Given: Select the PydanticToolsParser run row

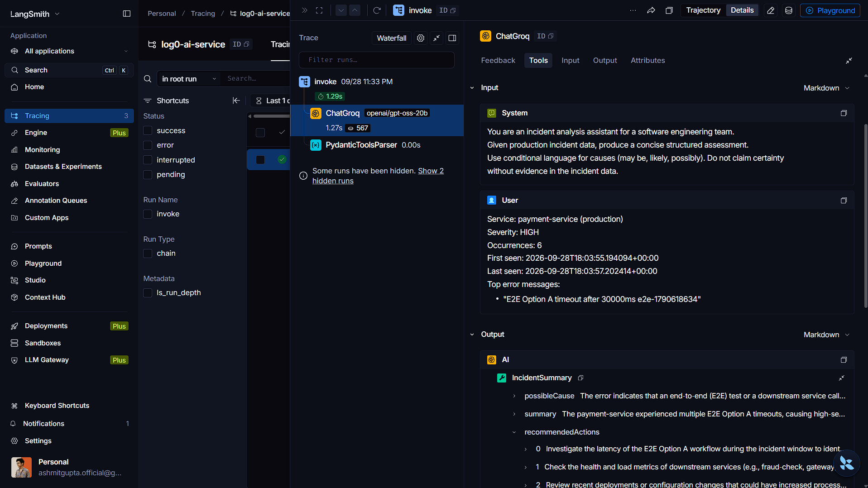Looking at the screenshot, I should click(377, 145).
